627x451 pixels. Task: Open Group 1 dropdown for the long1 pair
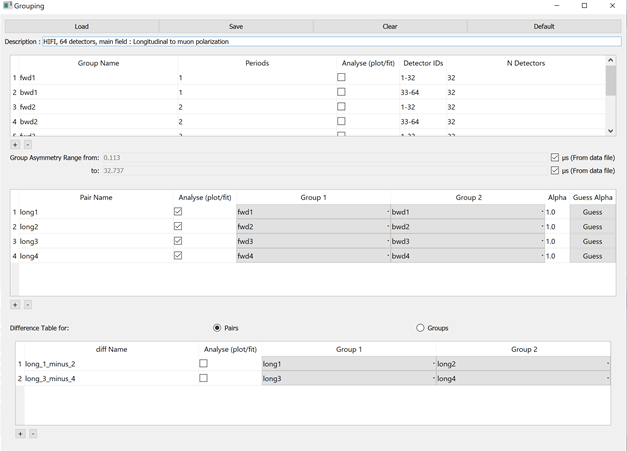click(312, 212)
